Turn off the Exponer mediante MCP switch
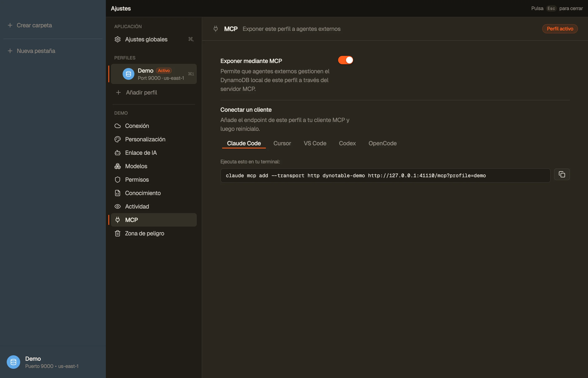 coord(345,60)
